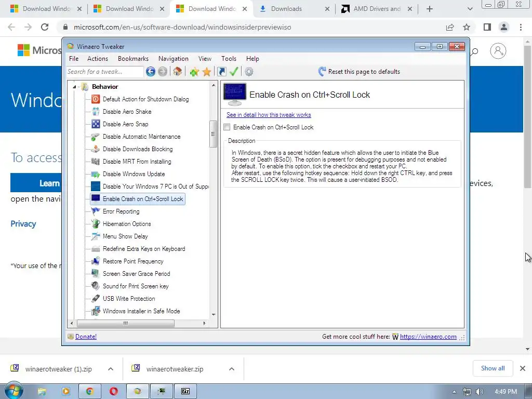Select Redefine Extra Keys on Keyboard
Viewport: 532px width, 399px height.
point(144,249)
